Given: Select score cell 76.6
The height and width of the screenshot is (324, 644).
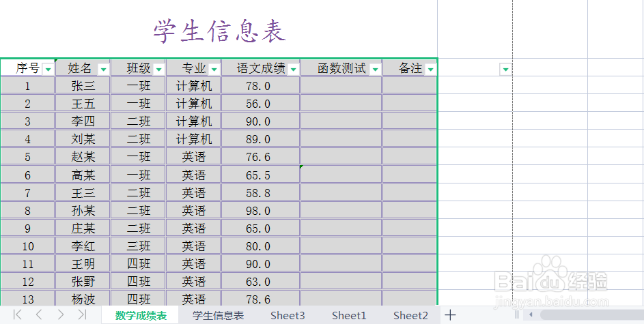Looking at the screenshot, I should [260, 157].
